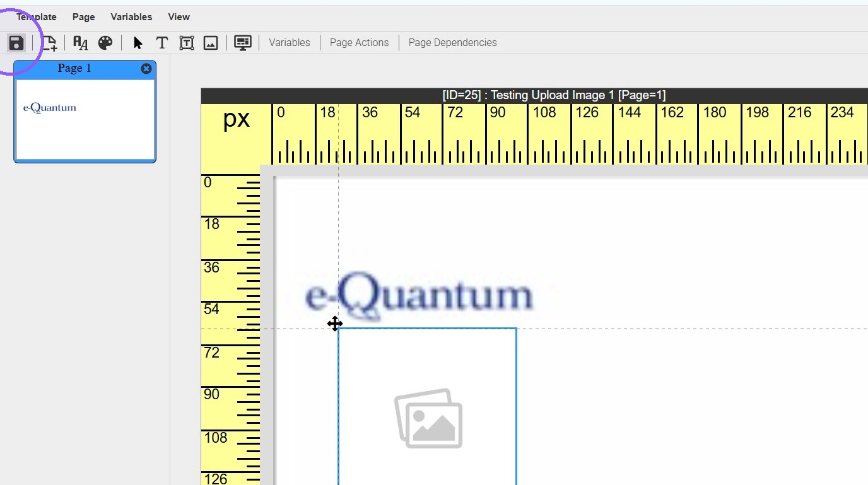Click the Page Dependencies button

453,43
